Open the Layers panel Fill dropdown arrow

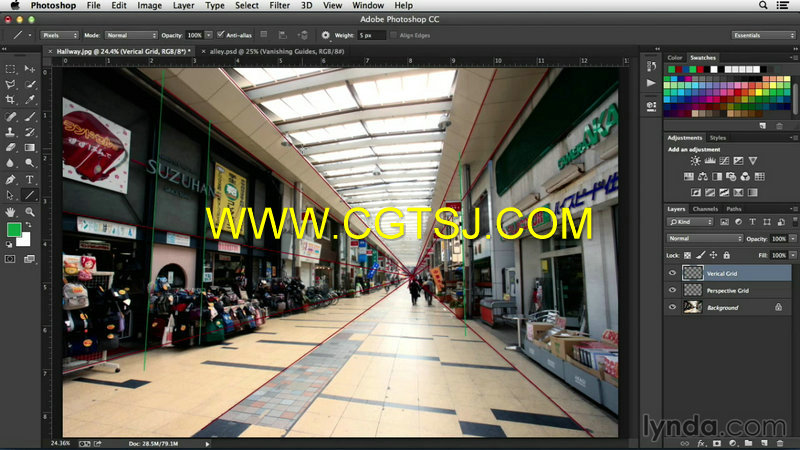tap(792, 255)
